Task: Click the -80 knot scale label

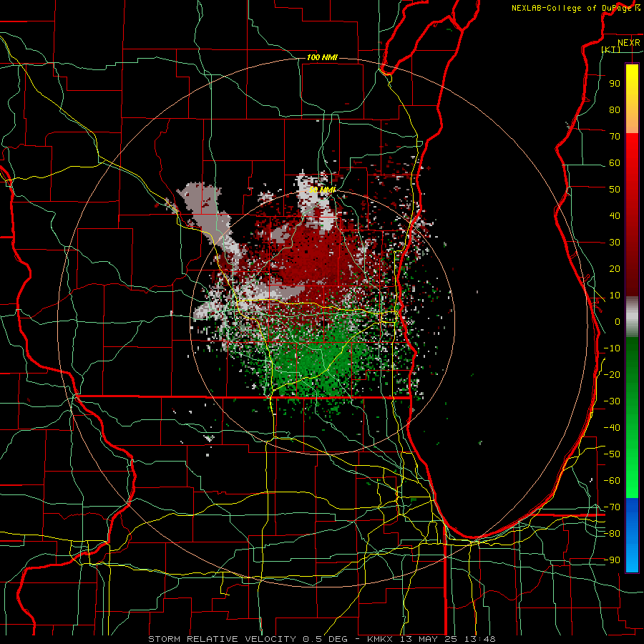Action: [612, 534]
